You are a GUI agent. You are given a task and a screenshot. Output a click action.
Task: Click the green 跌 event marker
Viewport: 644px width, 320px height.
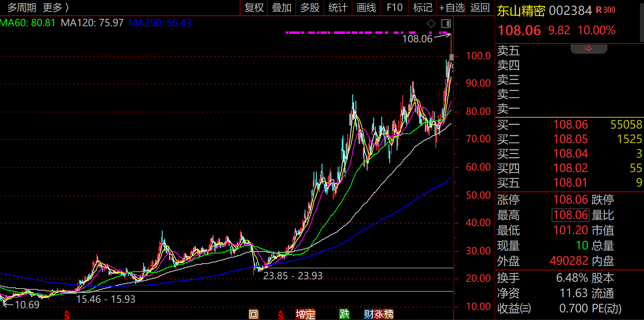(x=344, y=314)
